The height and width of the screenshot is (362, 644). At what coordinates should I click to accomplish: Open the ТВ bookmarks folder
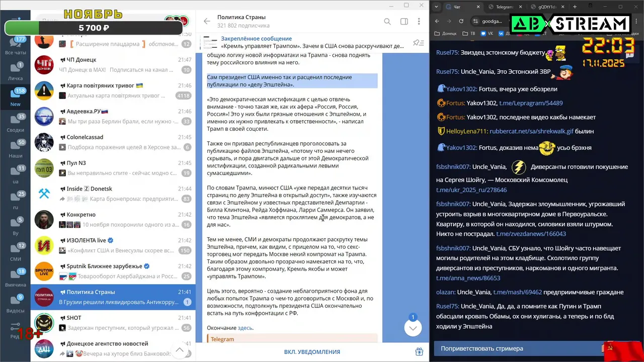coord(468,34)
